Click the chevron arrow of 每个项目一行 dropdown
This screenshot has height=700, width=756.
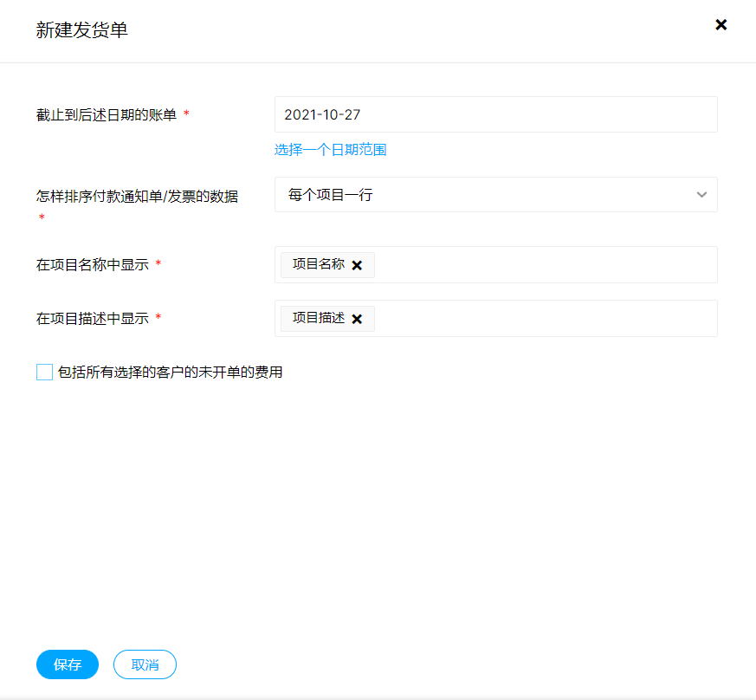701,195
